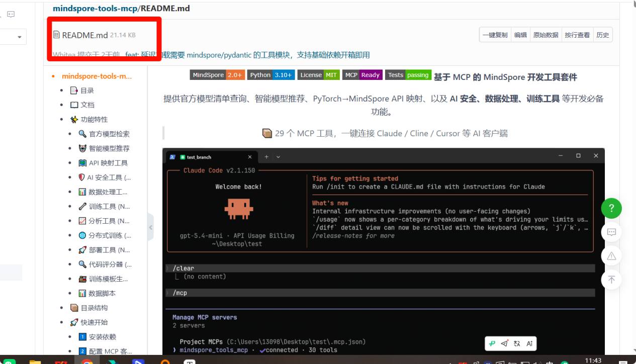Viewport: 636px width, 364px height.
Task: Open the 历史 history button
Action: 603,35
